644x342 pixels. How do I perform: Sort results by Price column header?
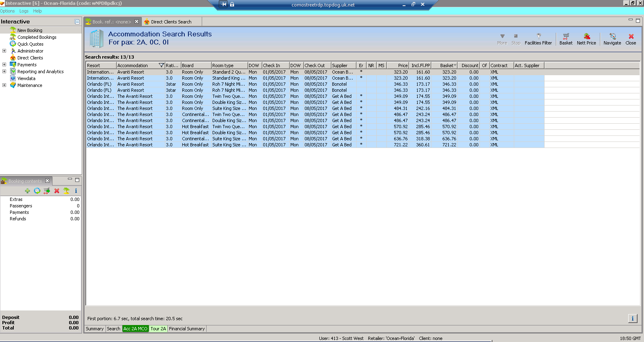(398, 65)
